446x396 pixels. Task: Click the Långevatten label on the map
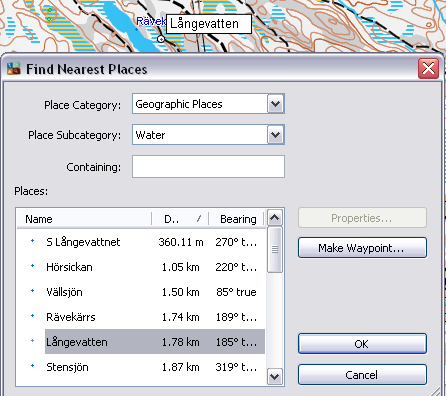point(209,24)
